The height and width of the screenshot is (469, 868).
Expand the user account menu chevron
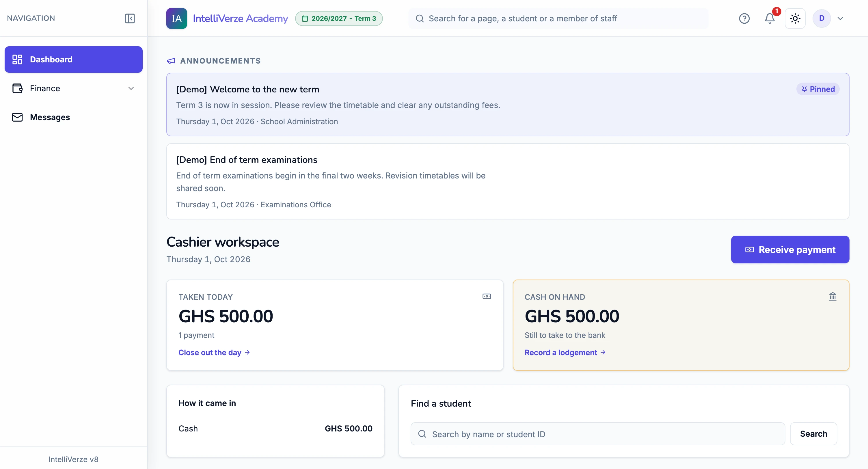840,18
